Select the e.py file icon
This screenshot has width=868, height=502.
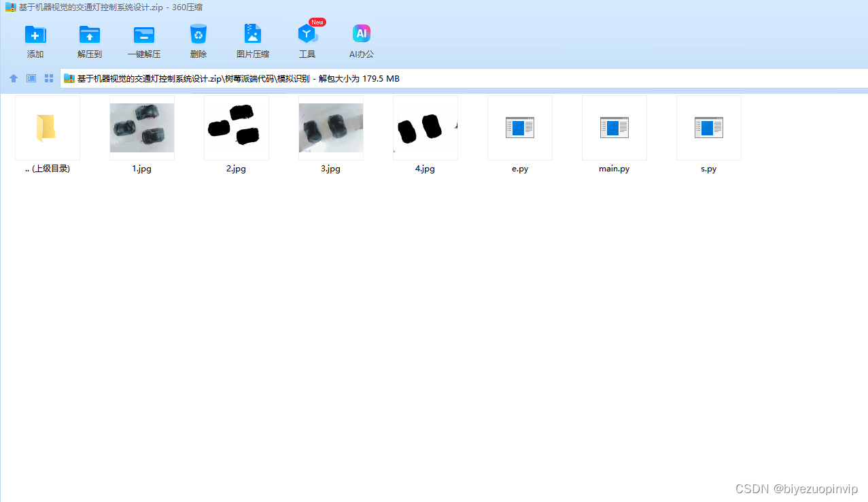tap(520, 127)
